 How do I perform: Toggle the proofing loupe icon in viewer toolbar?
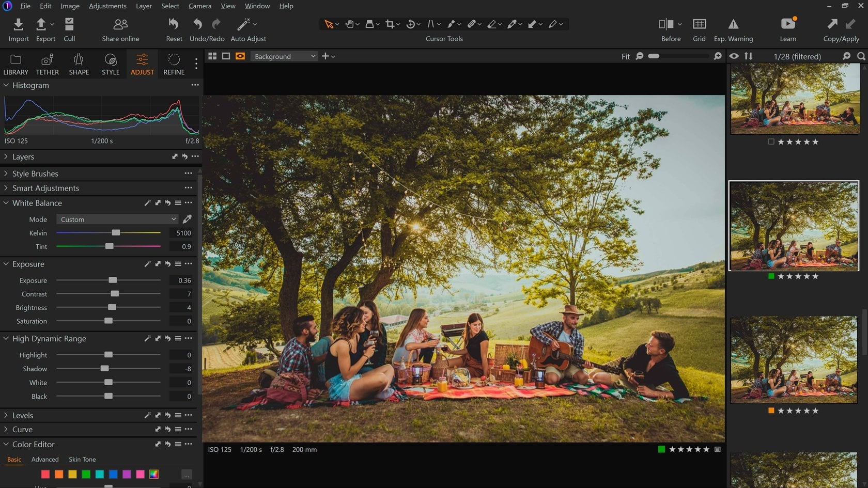[x=240, y=56]
